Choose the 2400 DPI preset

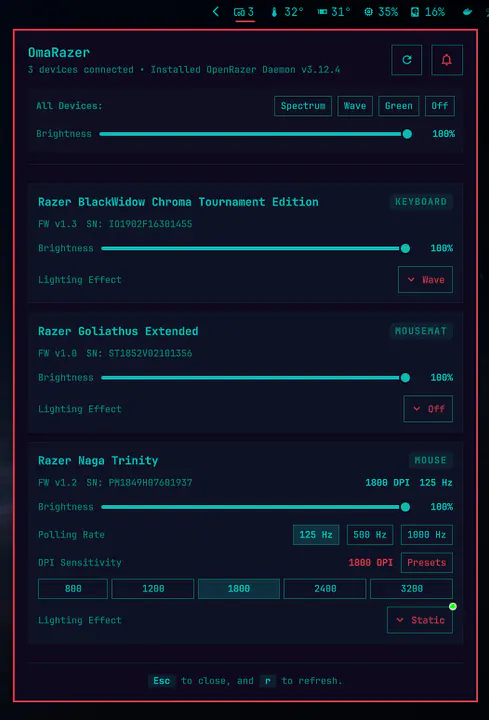pos(325,589)
